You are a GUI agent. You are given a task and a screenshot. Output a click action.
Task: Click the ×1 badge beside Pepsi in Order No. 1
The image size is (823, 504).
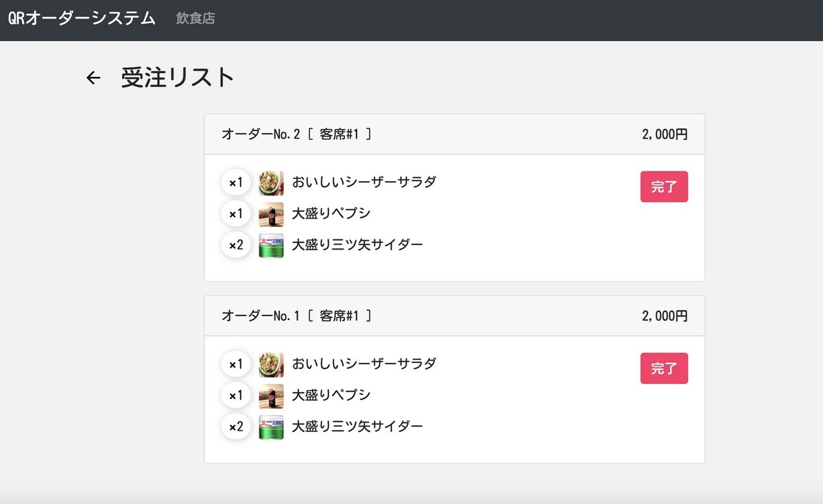(236, 395)
